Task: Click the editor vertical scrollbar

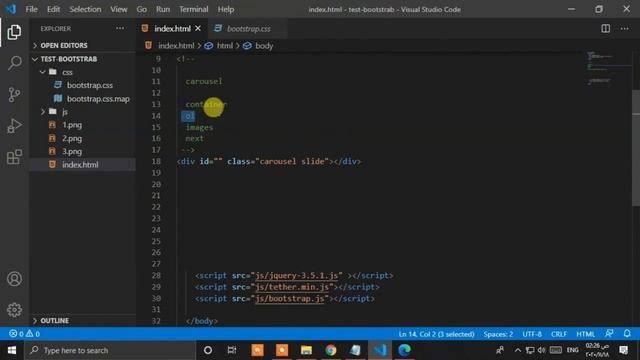Action: [x=636, y=148]
